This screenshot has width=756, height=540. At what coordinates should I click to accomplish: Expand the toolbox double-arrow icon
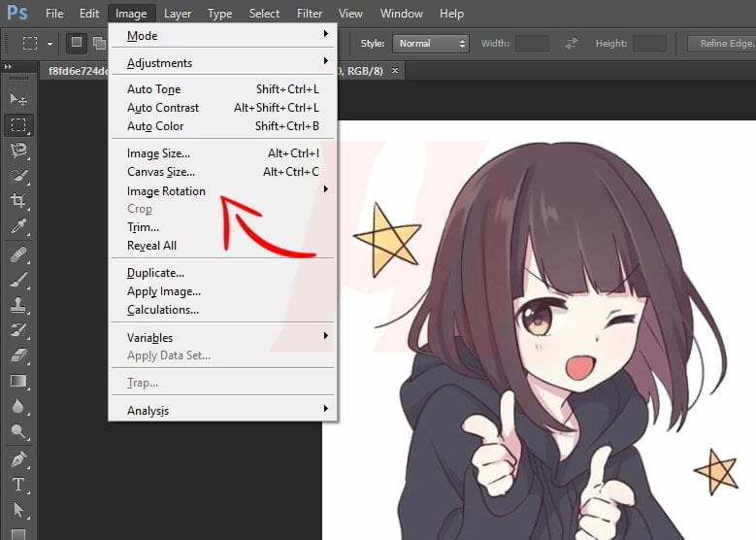pyautogui.click(x=8, y=67)
